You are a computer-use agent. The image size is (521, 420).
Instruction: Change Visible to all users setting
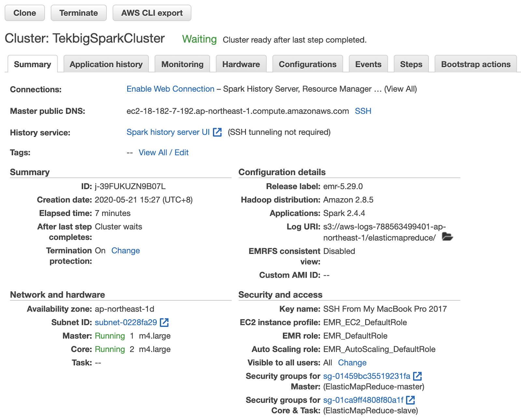click(352, 363)
